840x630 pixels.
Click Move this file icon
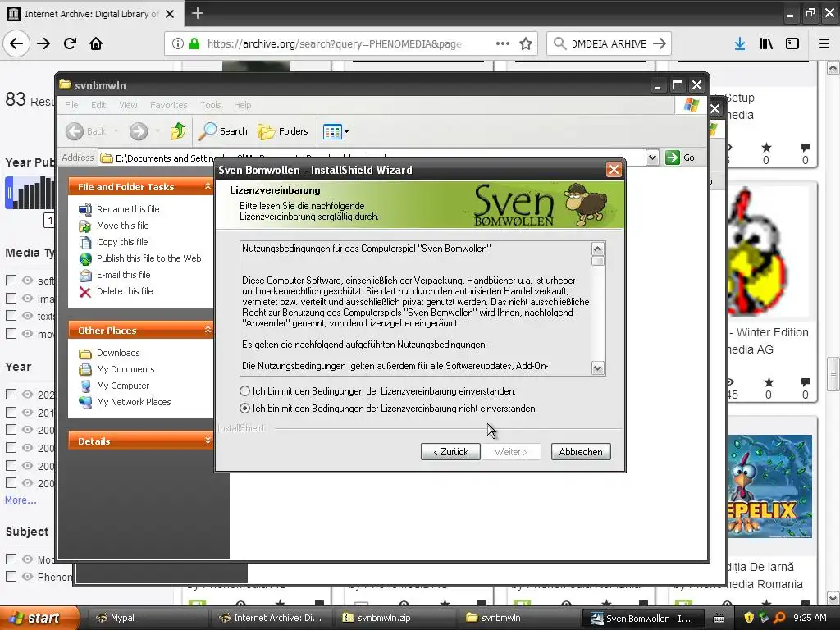85,226
